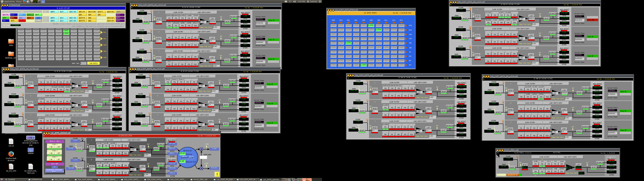Toggle FM2 in RFPD_DEMOD Q filter bank
This screenshot has width=644, height=181.
[x=106, y=166]
